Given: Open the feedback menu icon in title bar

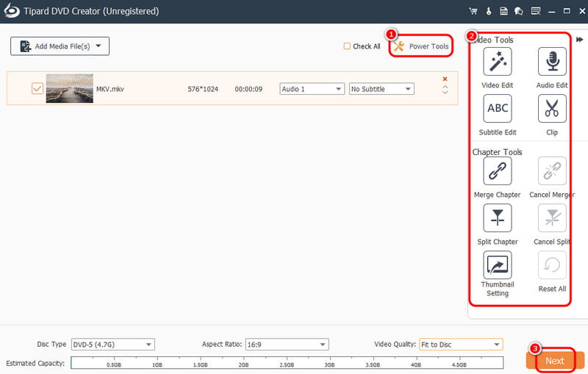Looking at the screenshot, I should click(x=536, y=11).
